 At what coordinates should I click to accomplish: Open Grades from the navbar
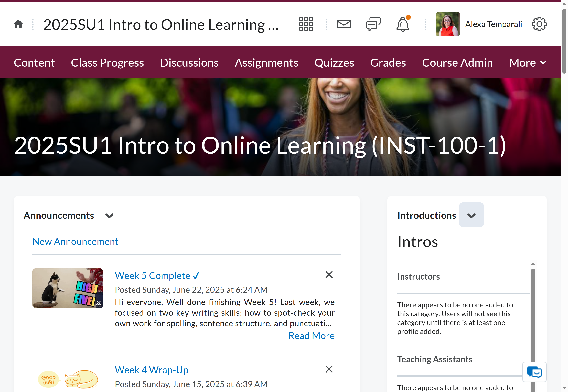click(x=388, y=62)
